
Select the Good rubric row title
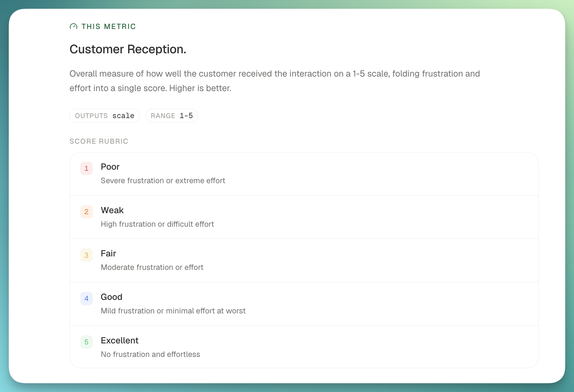pyautogui.click(x=112, y=297)
